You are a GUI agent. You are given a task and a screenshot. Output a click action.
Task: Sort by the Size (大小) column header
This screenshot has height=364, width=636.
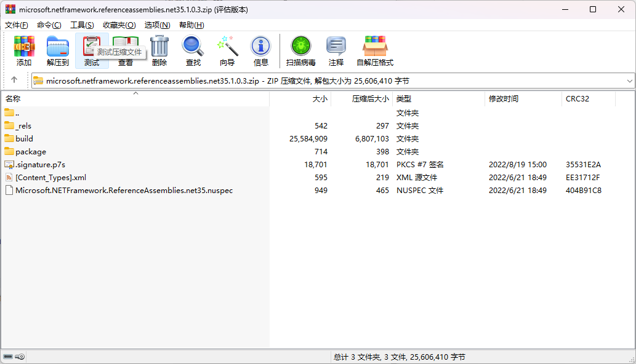[300, 99]
